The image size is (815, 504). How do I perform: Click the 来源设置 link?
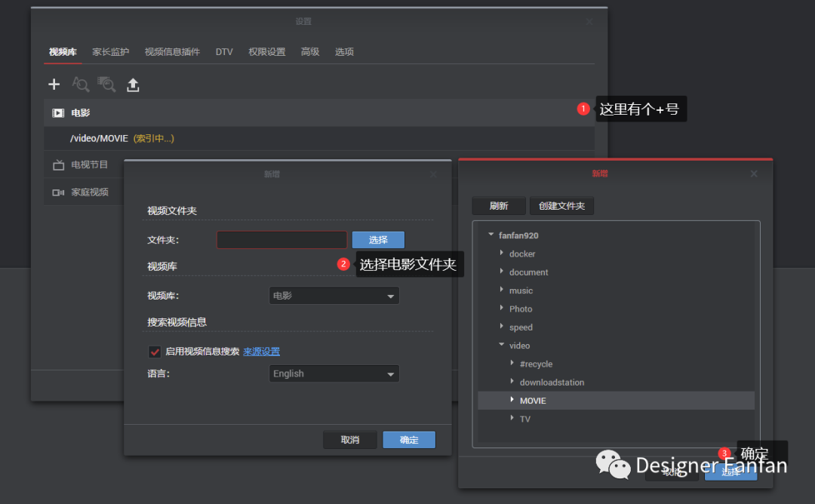pyautogui.click(x=260, y=352)
